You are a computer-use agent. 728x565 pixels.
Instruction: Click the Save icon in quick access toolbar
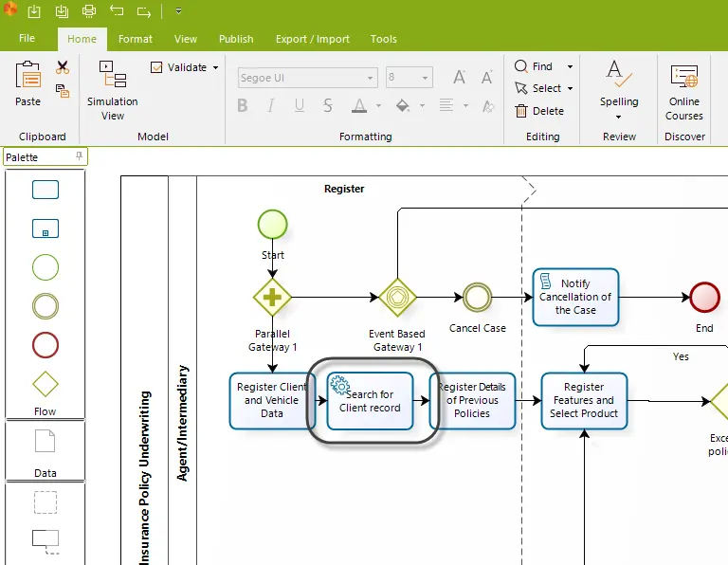point(34,11)
